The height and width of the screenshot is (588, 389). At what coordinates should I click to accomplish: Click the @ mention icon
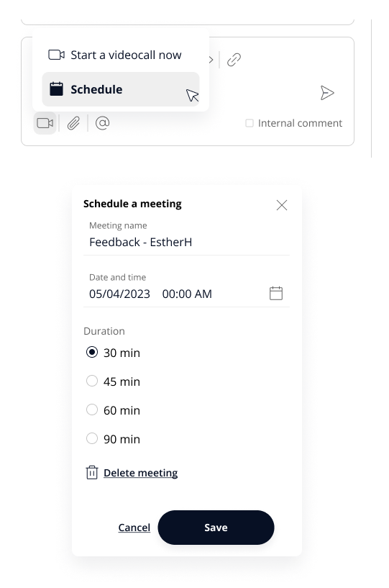(102, 123)
